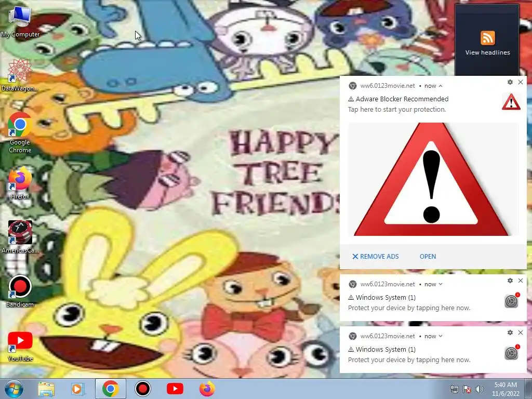Close the Adware Blocker Recommended notification
The width and height of the screenshot is (532, 399).
[521, 82]
